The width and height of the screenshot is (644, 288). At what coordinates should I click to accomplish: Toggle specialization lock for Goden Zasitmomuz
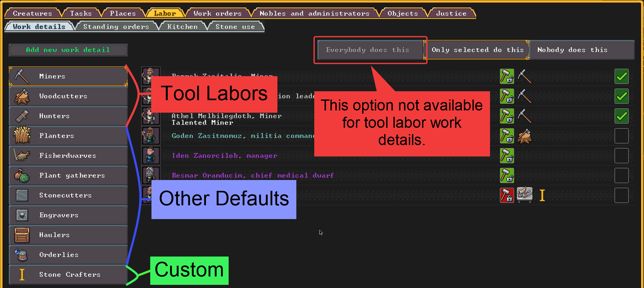coord(507,136)
